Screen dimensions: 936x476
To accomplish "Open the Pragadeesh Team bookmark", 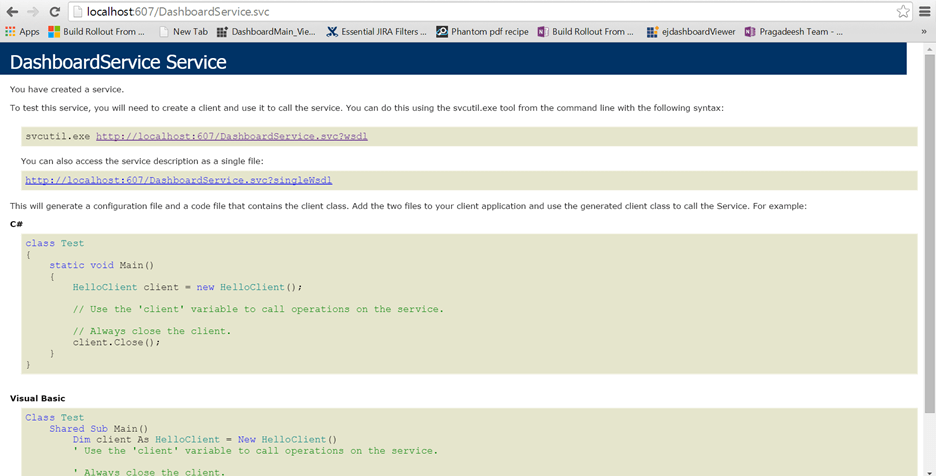I will [x=794, y=32].
